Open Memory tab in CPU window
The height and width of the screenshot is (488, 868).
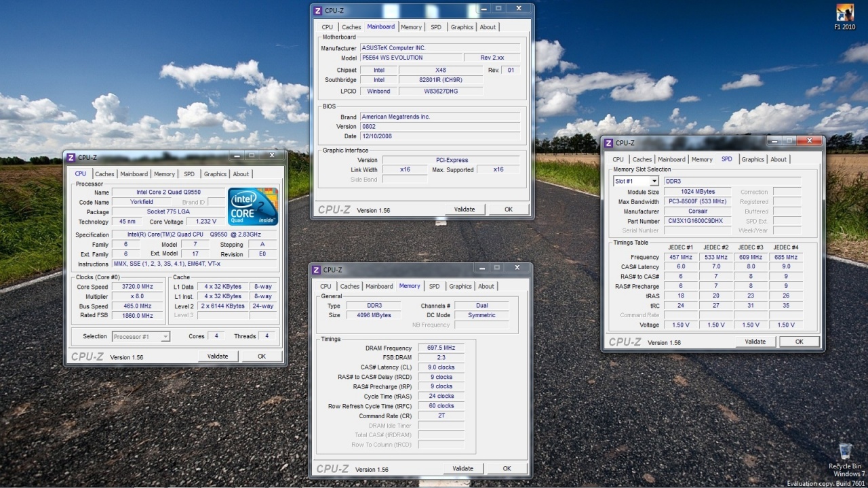tap(164, 174)
